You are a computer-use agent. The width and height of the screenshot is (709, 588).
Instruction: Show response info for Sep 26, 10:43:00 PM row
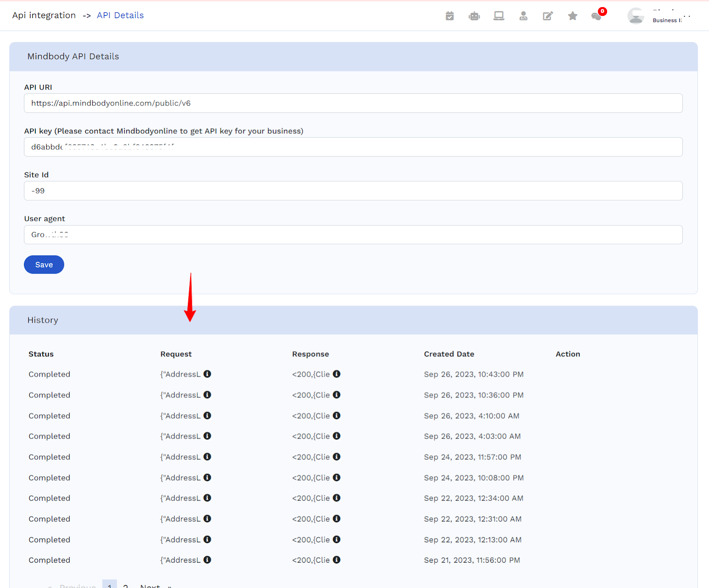click(x=337, y=374)
